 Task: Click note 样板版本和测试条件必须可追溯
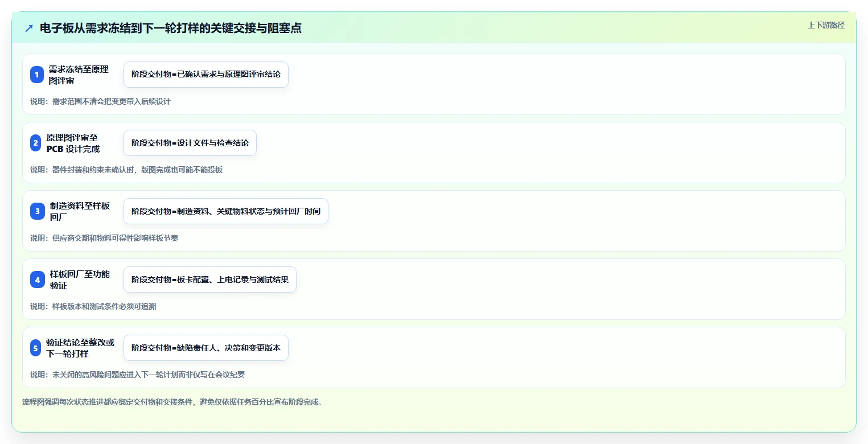tap(93, 306)
